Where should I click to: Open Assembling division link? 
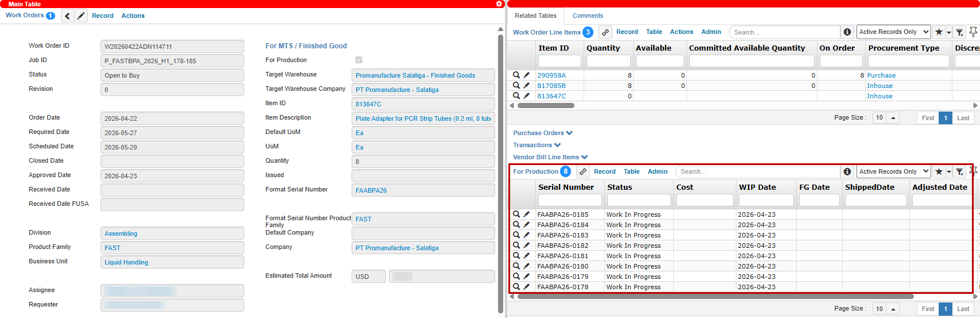(121, 234)
